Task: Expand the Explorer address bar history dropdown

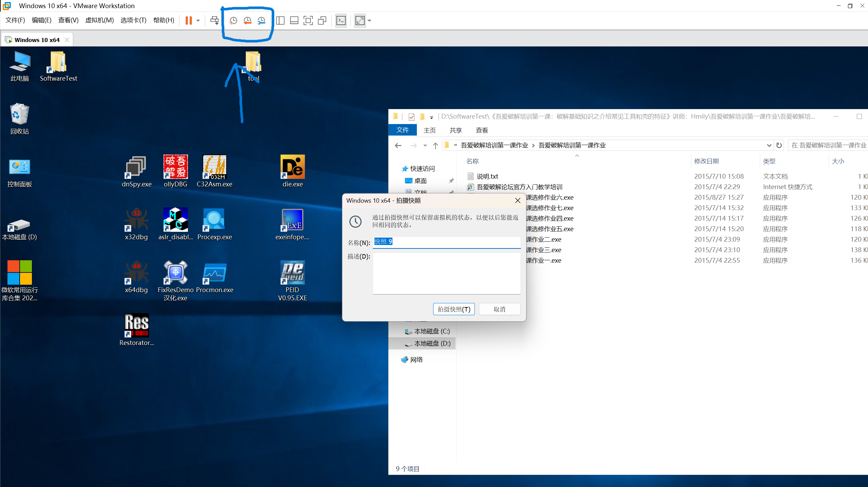Action: [x=769, y=145]
